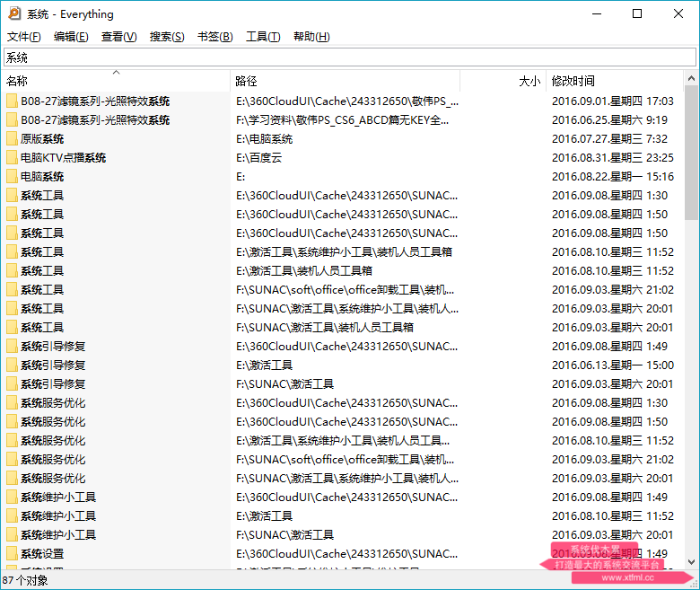Click the date 2016.07.27.星期三 7:32
The image size is (700, 590).
[609, 139]
